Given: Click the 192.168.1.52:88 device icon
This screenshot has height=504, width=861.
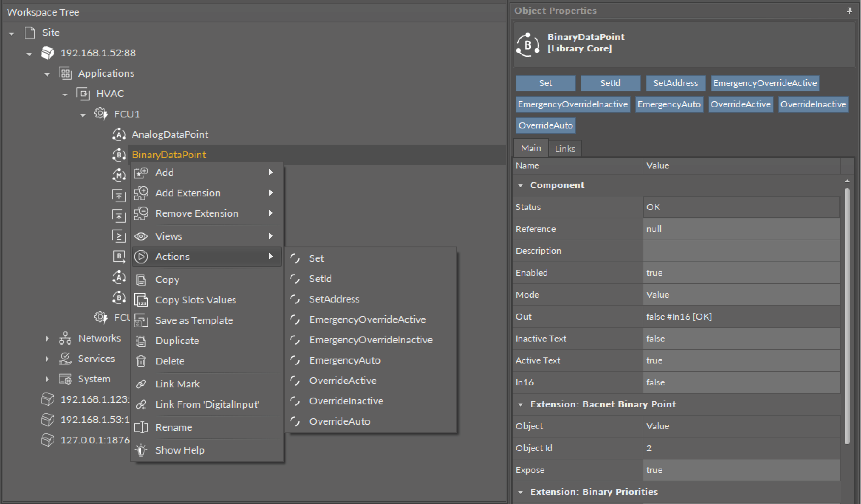Looking at the screenshot, I should pyautogui.click(x=47, y=53).
